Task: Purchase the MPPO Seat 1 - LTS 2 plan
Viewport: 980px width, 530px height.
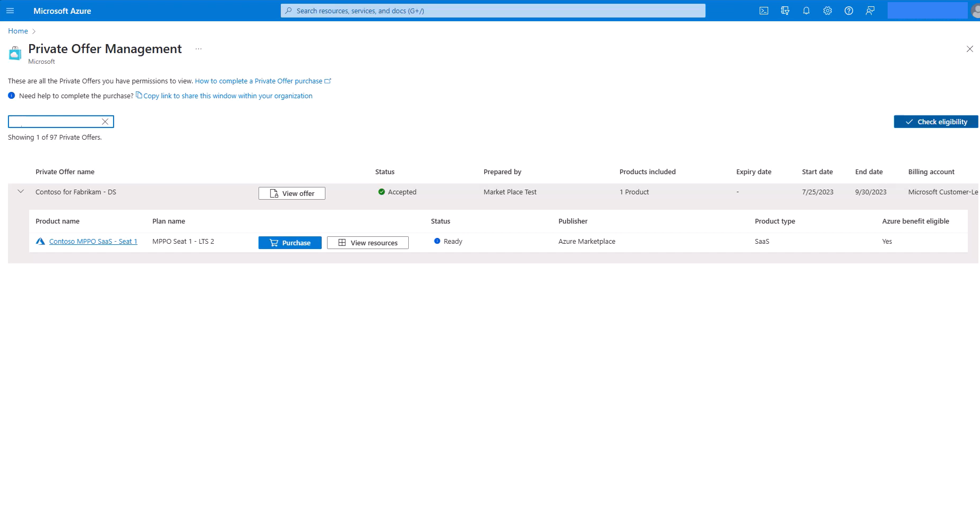Action: (x=290, y=243)
